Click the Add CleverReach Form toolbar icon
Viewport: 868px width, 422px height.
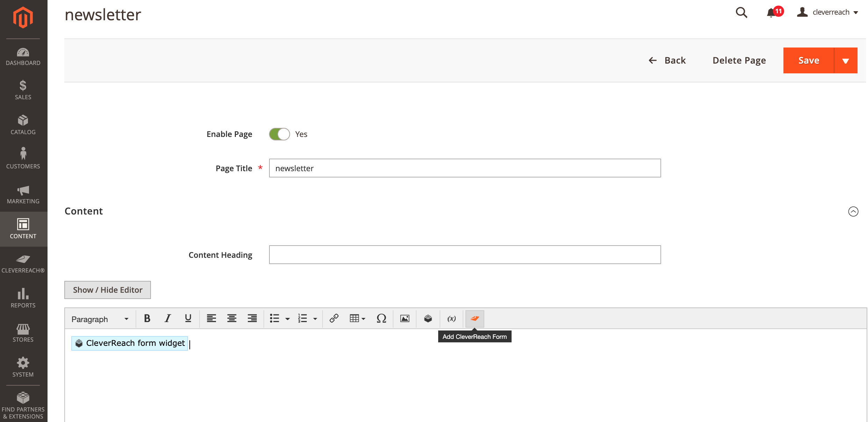(475, 319)
